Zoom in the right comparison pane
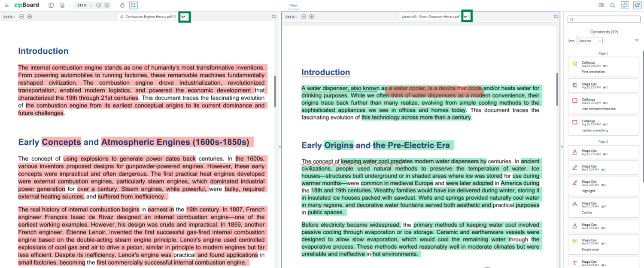 tap(312, 17)
